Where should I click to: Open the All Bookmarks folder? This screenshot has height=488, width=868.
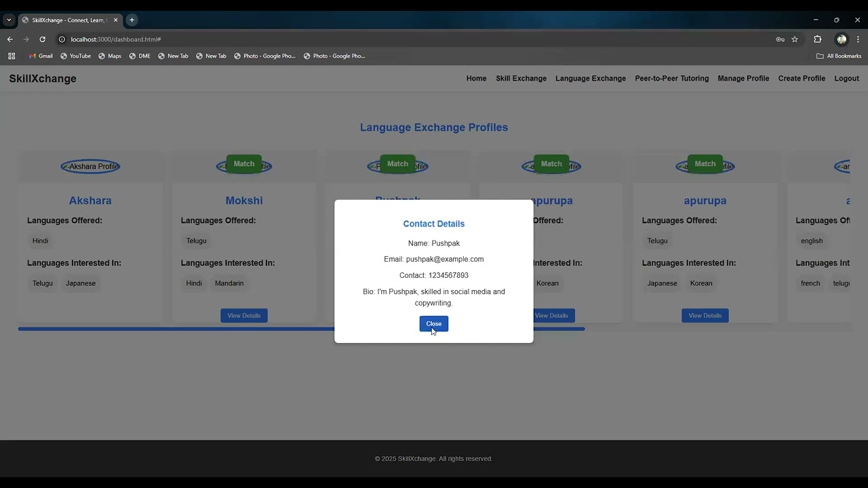839,56
